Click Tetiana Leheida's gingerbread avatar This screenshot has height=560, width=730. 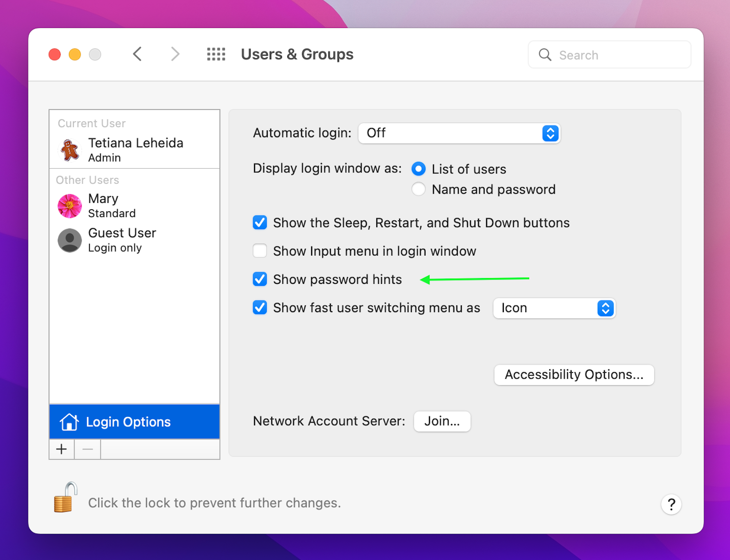click(x=70, y=150)
